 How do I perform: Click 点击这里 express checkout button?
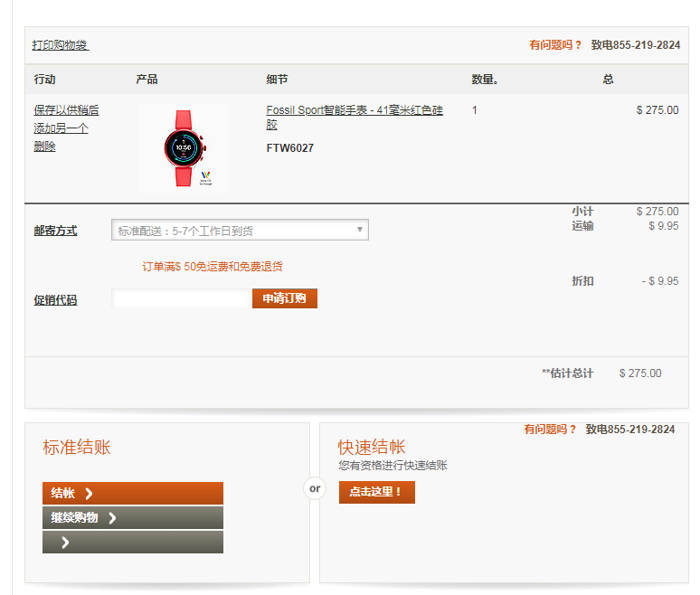tap(377, 492)
